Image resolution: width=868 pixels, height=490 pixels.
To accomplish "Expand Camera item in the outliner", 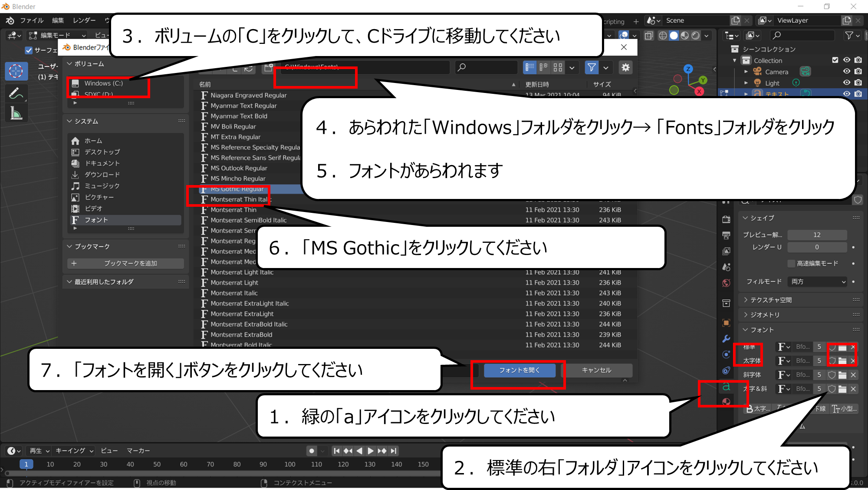I will tap(746, 72).
